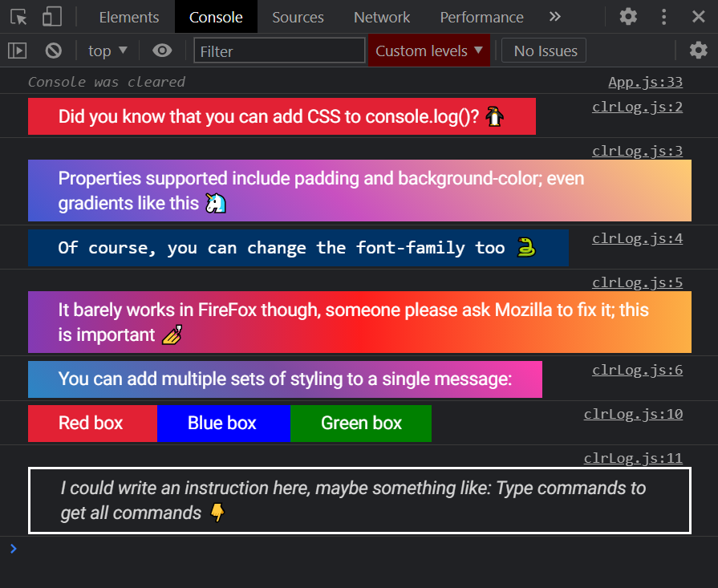Create a live expression with the eye icon
Image resolution: width=718 pixels, height=588 pixels.
[x=162, y=50]
